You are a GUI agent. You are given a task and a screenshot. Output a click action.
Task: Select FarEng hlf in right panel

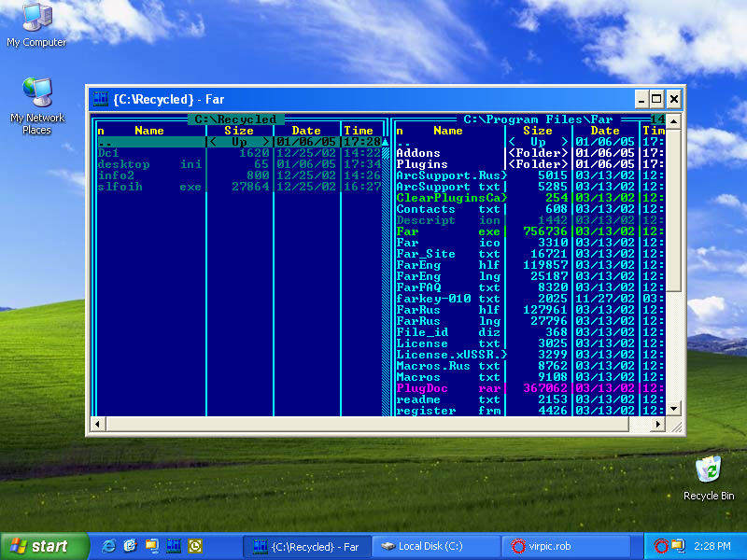click(530, 265)
